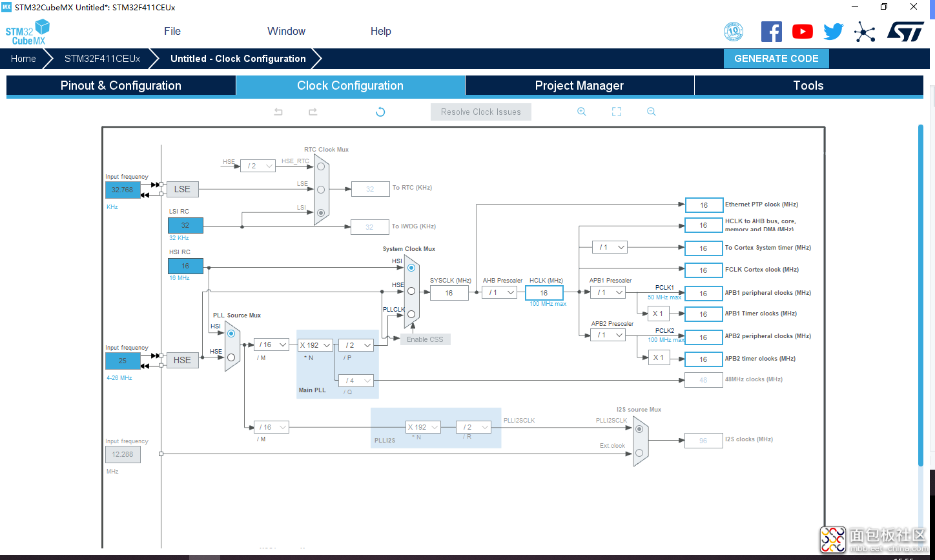Click the Enable CSS button
This screenshot has height=560, width=935.
(x=426, y=339)
